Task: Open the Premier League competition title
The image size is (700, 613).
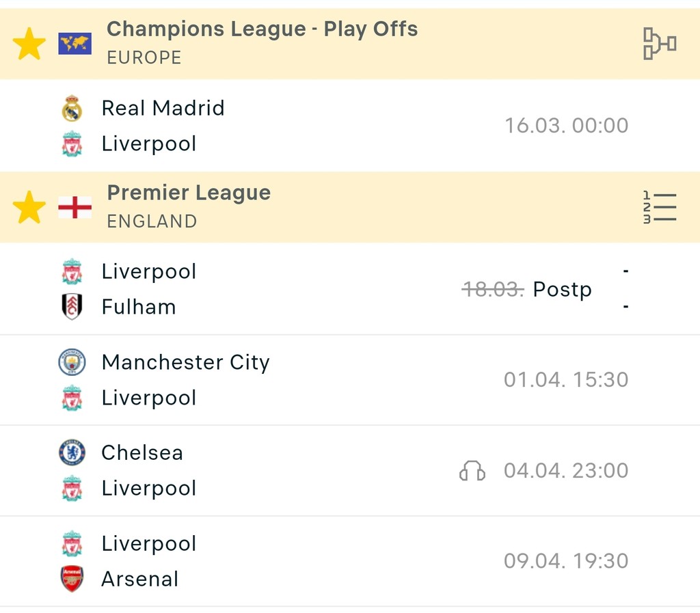Action: pyautogui.click(x=189, y=193)
